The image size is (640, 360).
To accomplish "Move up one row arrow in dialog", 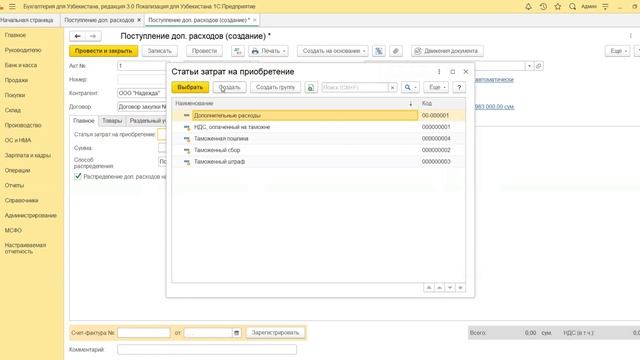I will [x=439, y=288].
